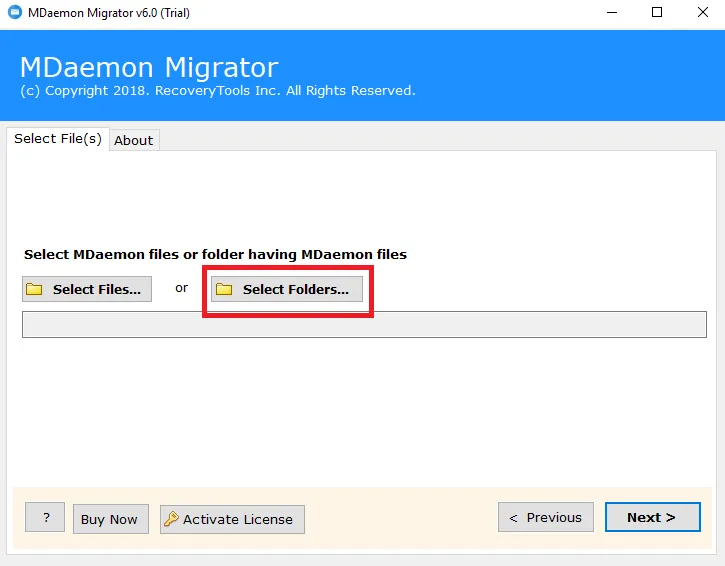The image size is (725, 566).
Task: Click the Select Files... button
Action: point(87,289)
